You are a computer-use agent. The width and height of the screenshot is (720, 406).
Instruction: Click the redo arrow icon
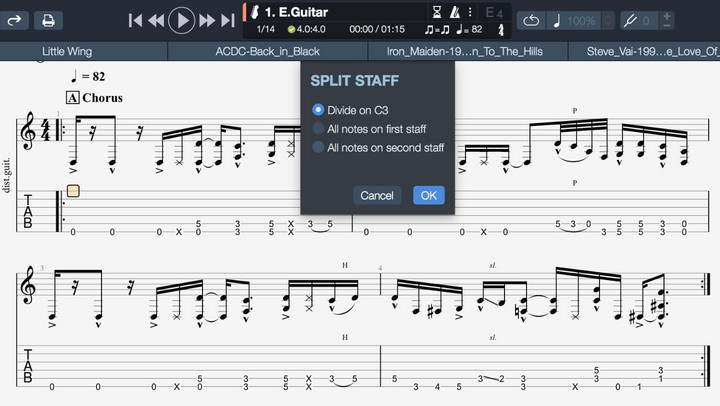[x=14, y=20]
